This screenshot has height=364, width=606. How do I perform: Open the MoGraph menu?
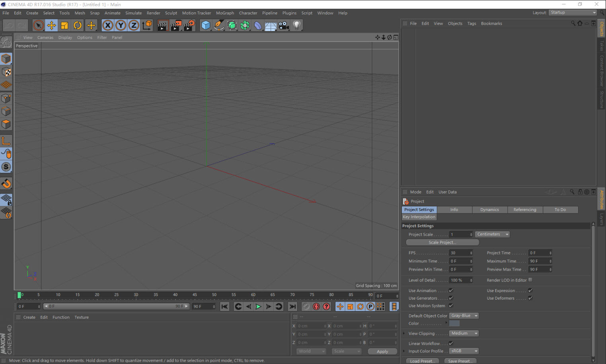click(x=225, y=13)
